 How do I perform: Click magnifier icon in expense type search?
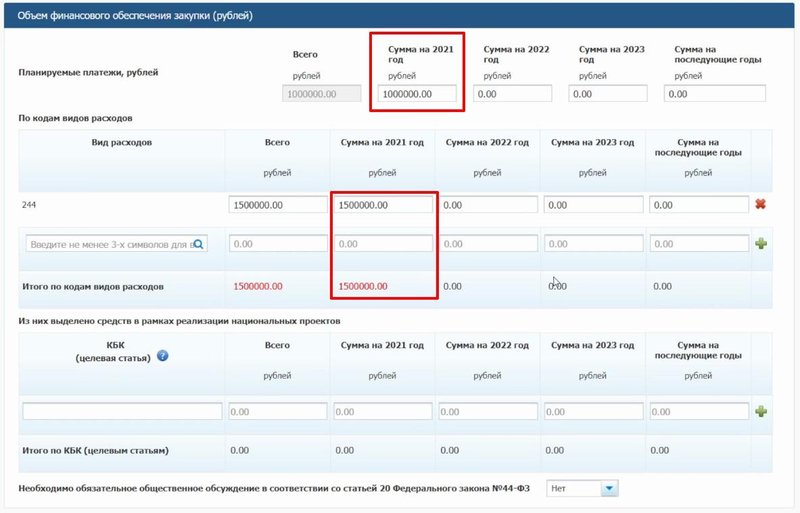[199, 243]
